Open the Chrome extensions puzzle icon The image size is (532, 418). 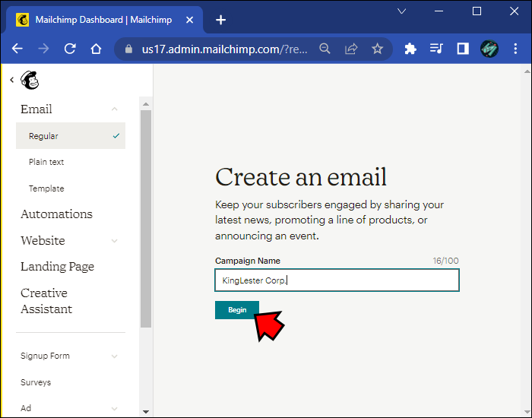click(410, 49)
